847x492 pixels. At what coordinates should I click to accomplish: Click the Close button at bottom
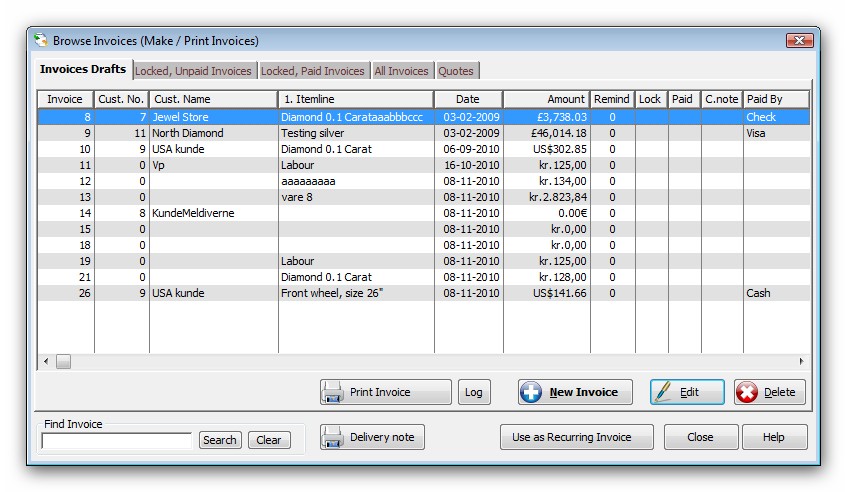tap(700, 437)
